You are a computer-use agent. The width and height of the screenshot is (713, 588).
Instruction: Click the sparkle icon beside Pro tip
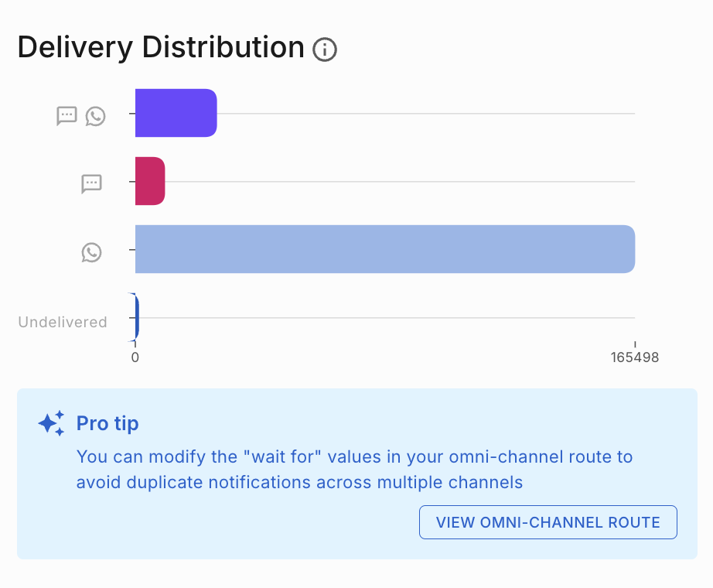[51, 423]
